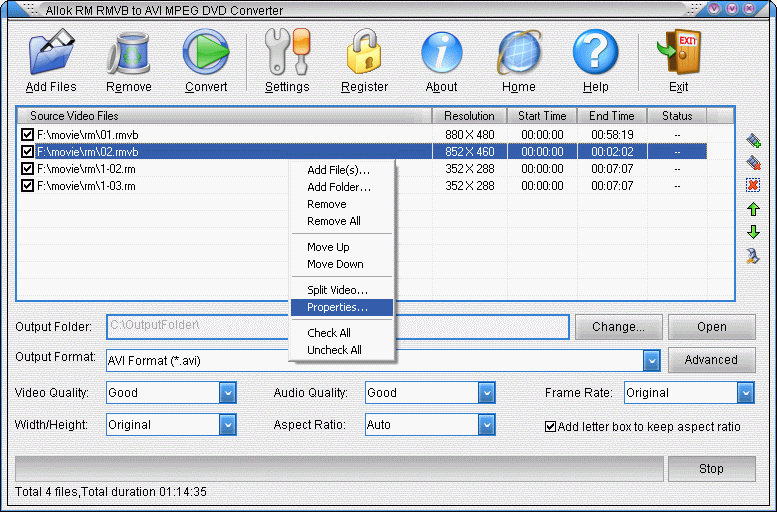The height and width of the screenshot is (512, 777).
Task: Click the Output Folder path field
Action: coord(337,327)
